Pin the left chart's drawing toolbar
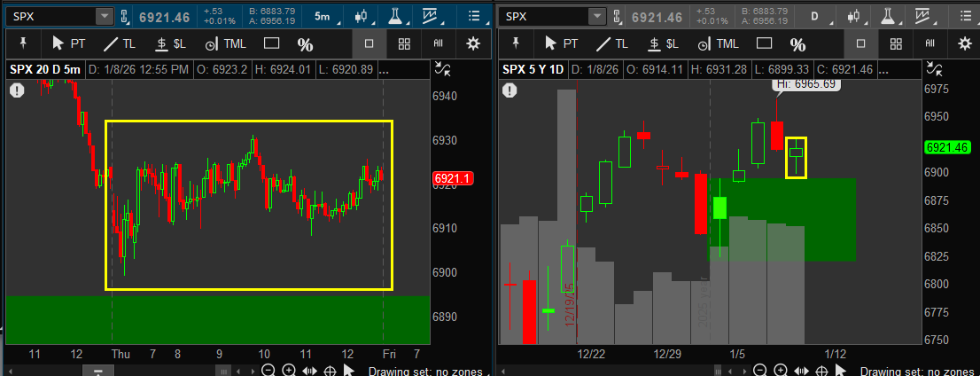This screenshot has width=980, height=376. point(22,43)
